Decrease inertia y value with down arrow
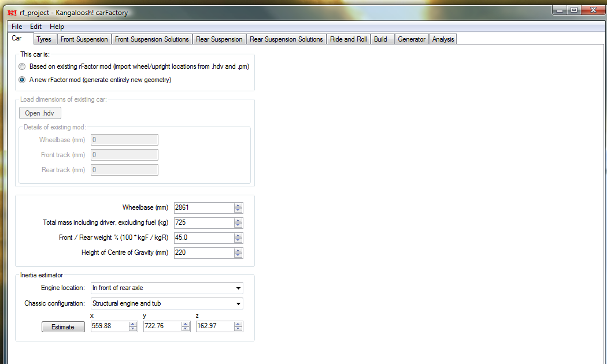This screenshot has width=607, height=364. (186, 329)
